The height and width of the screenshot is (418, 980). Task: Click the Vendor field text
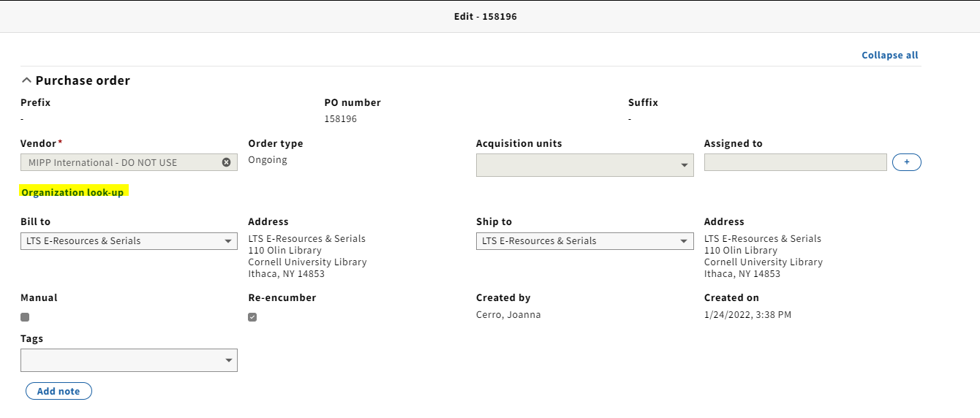103,162
